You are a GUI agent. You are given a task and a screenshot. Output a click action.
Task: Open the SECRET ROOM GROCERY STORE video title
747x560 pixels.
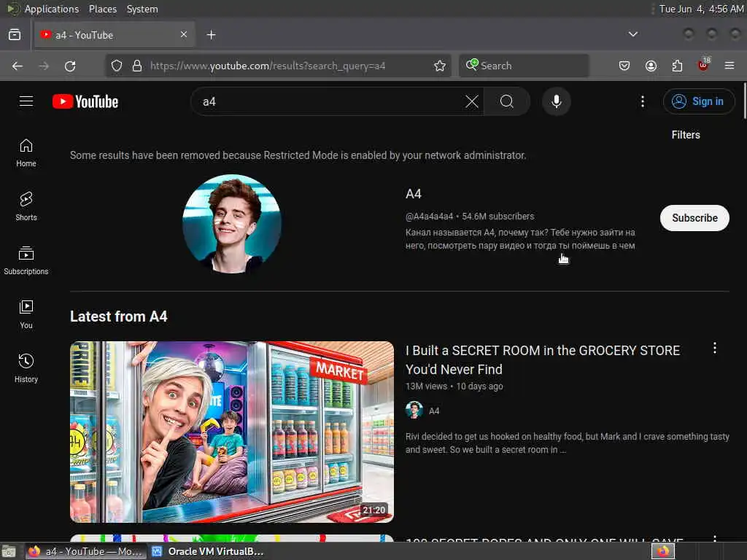tap(542, 360)
